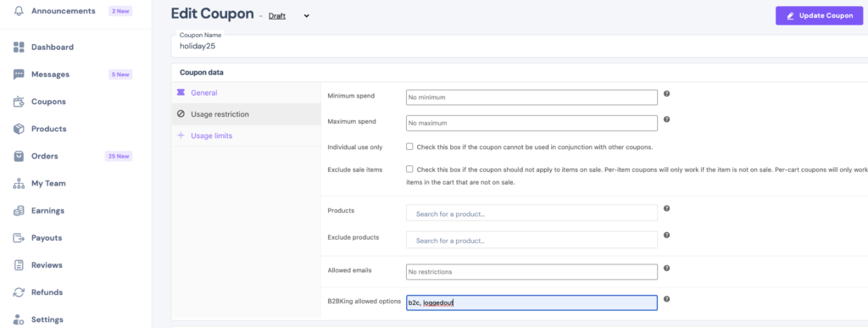This screenshot has width=868, height=328.
Task: Click the Orders bag icon
Action: [19, 156]
